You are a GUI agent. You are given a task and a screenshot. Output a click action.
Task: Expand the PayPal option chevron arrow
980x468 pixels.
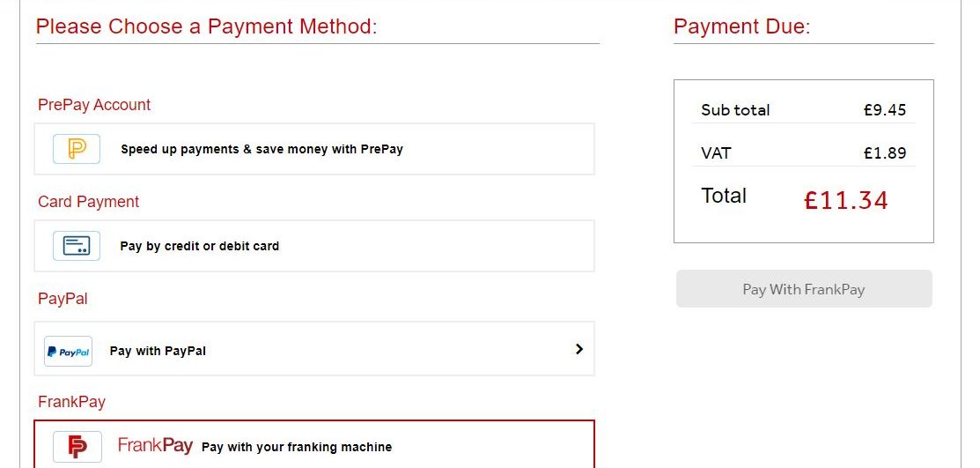pos(578,349)
